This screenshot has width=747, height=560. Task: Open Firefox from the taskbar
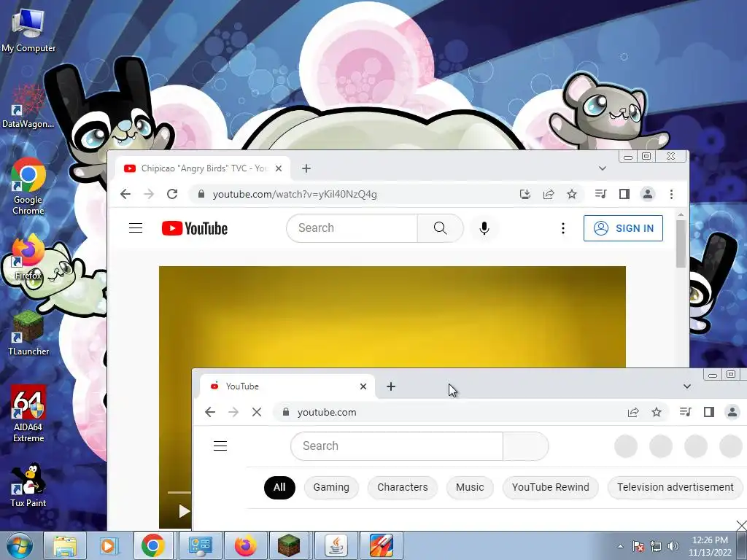coord(245,545)
